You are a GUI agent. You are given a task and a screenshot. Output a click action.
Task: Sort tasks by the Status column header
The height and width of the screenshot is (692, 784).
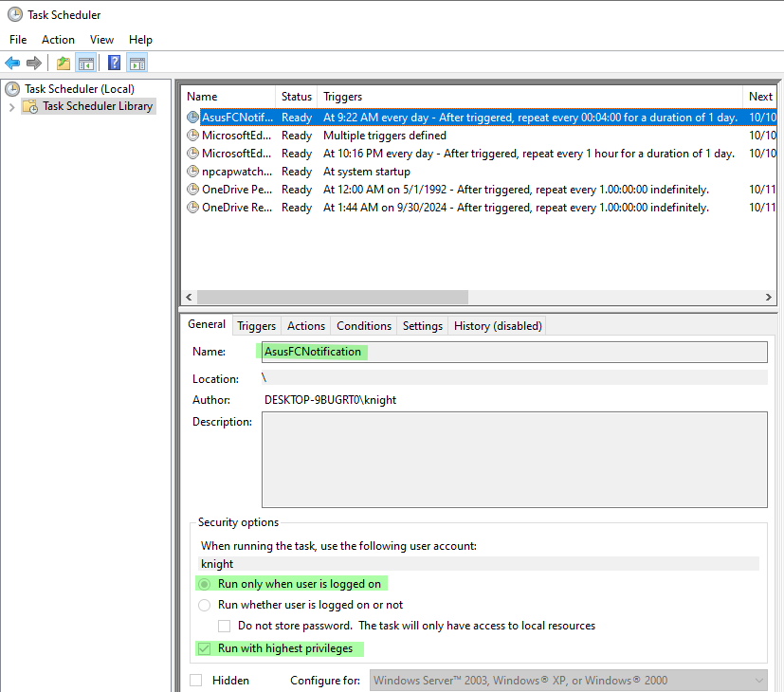[297, 97]
